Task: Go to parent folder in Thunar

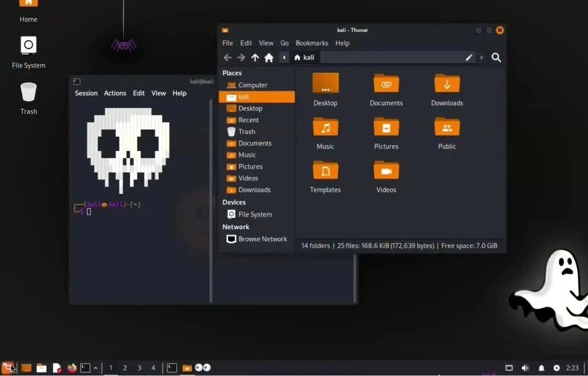Action: pos(255,57)
